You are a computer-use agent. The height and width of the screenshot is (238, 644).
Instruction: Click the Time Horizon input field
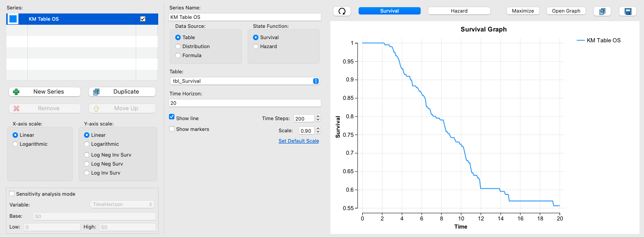pos(245,103)
